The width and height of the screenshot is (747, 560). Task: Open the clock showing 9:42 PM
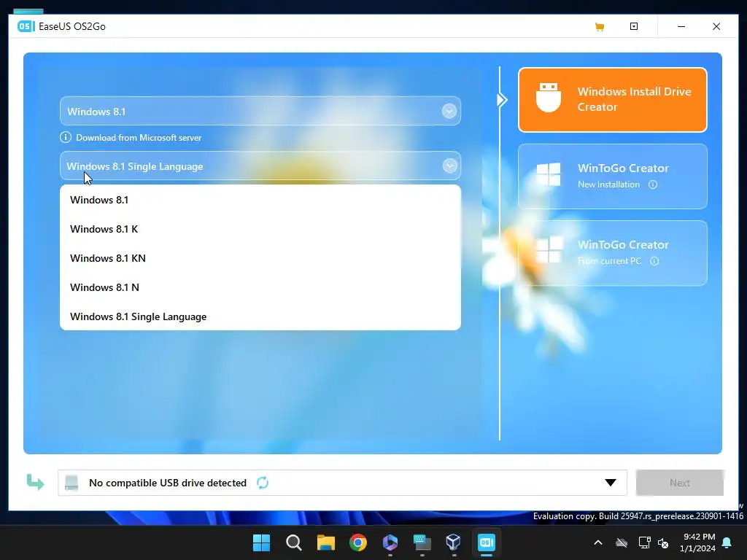[x=698, y=542]
